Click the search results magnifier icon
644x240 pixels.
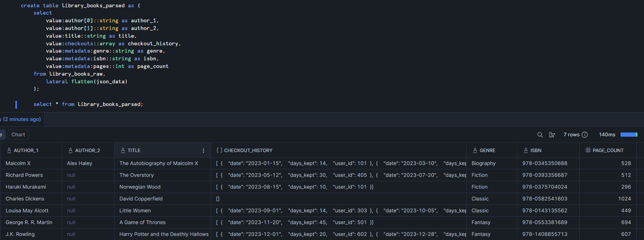click(540, 135)
